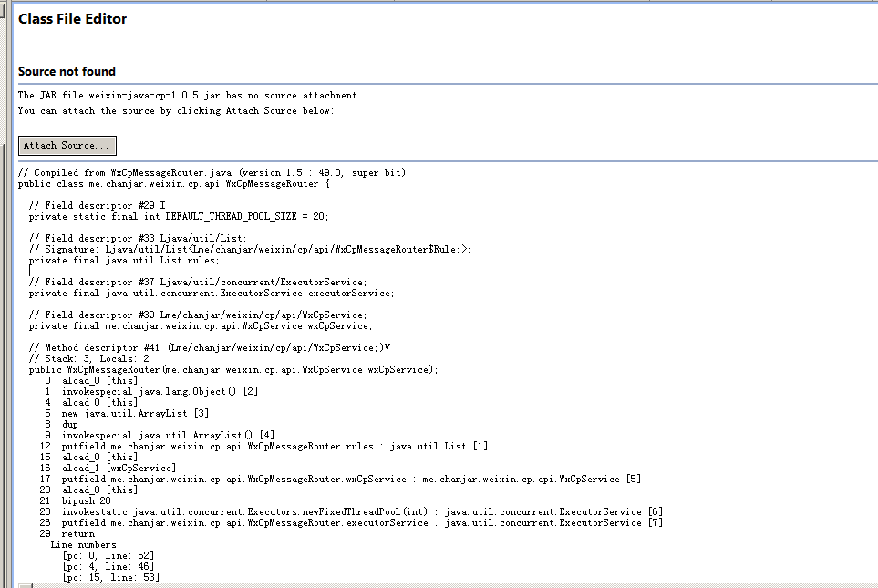Click bytecode line '15 aload_0 [this]'
This screenshot has height=588, width=878.
(x=88, y=457)
